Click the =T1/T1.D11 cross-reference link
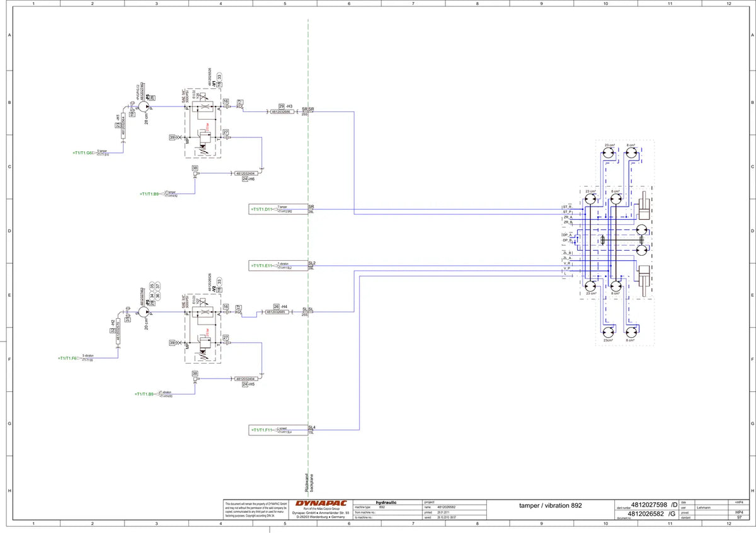Image resolution: width=756 pixels, height=533 pixels. 261,208
